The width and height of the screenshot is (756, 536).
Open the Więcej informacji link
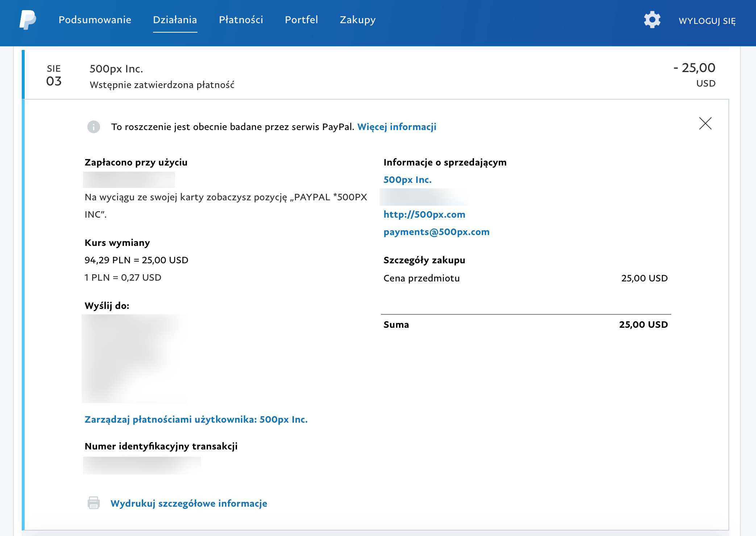coord(397,127)
